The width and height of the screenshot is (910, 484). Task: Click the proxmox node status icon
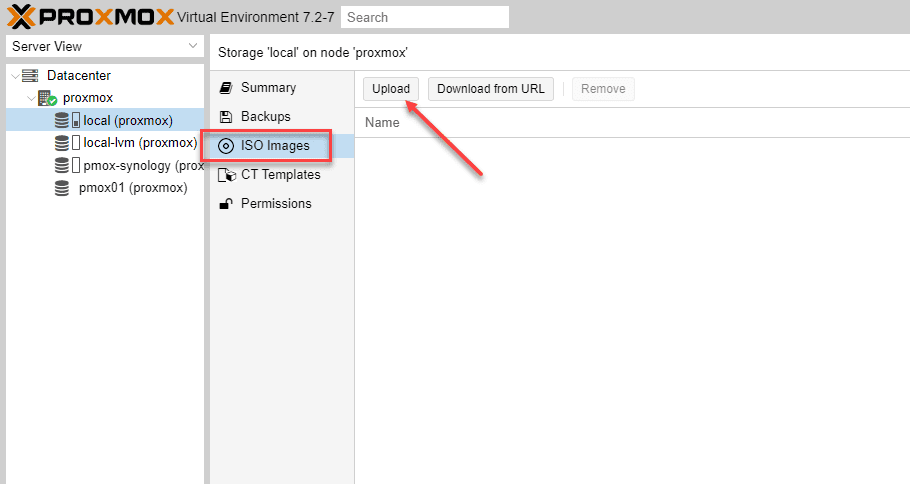(x=47, y=98)
